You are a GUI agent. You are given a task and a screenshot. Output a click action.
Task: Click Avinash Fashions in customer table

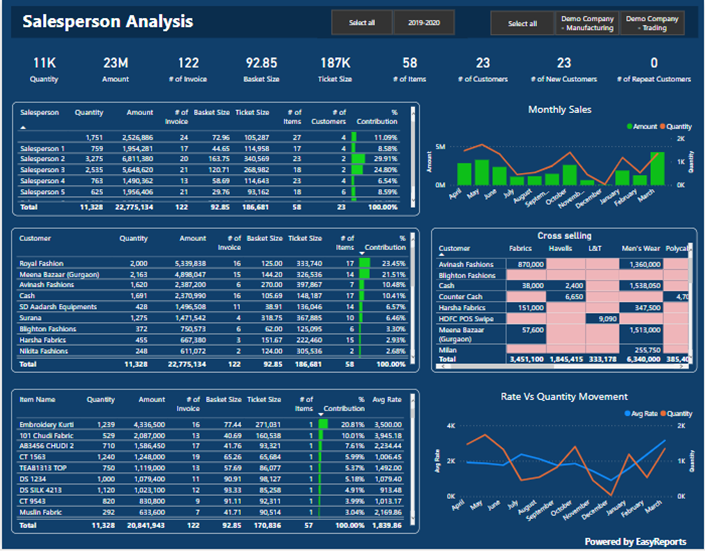click(46, 285)
